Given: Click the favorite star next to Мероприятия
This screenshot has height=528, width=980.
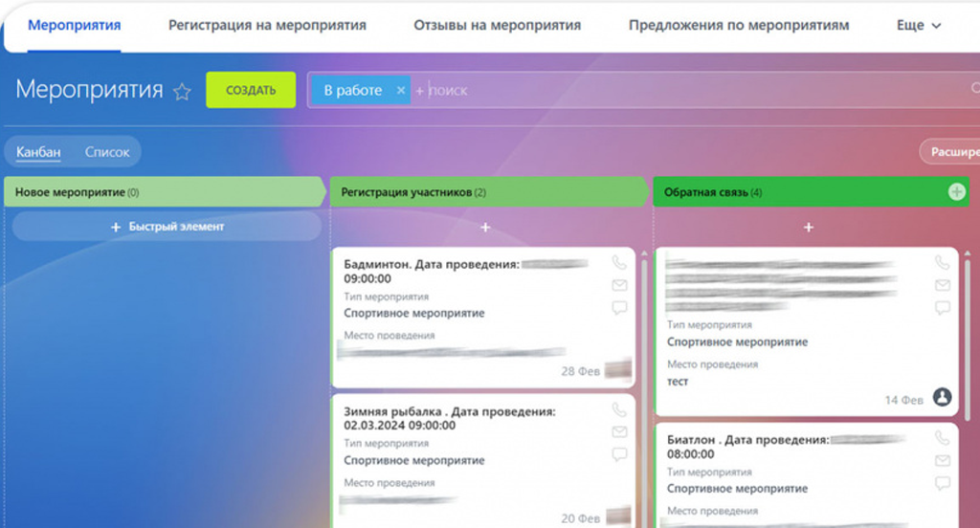Looking at the screenshot, I should tap(182, 92).
